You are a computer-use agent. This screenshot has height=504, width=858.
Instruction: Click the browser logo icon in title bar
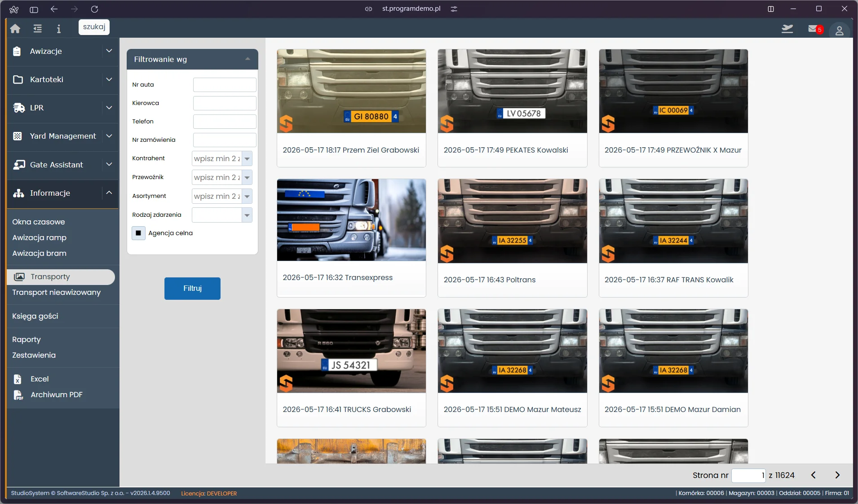coord(14,9)
